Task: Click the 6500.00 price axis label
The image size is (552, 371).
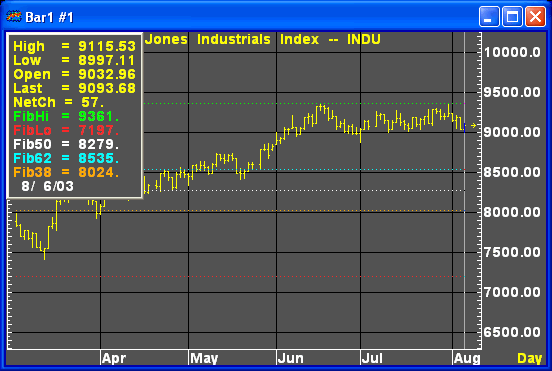Action: [512, 332]
